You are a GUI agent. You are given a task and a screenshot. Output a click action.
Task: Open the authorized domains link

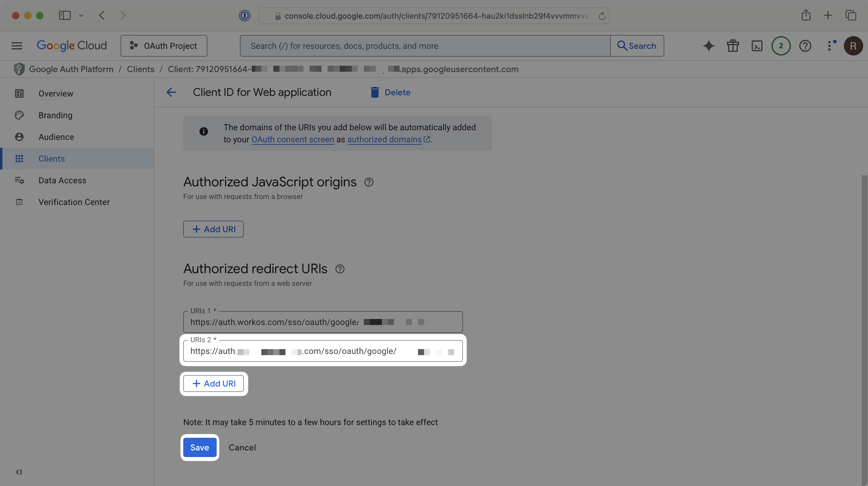point(384,139)
